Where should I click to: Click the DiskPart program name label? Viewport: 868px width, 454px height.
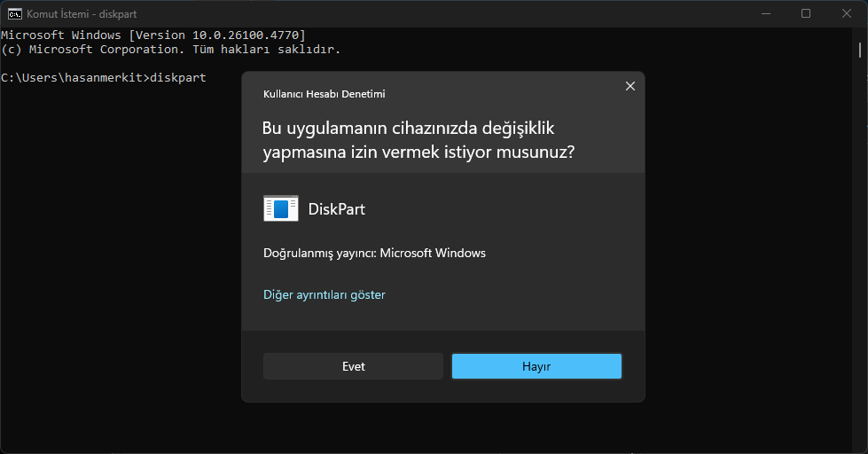(337, 209)
